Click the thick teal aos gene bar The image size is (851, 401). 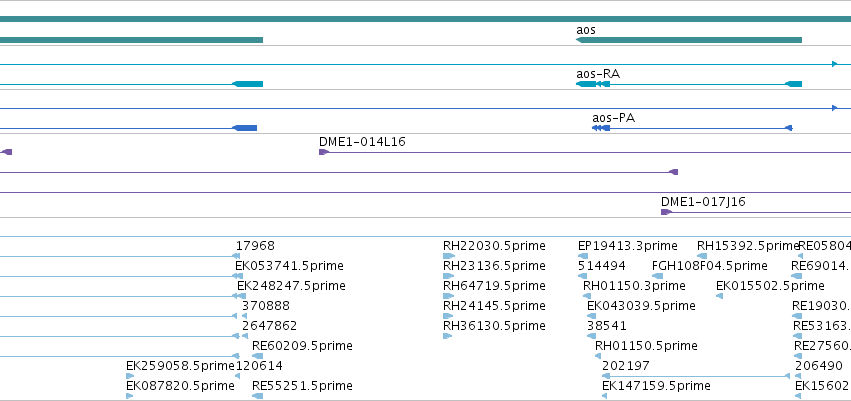click(689, 40)
